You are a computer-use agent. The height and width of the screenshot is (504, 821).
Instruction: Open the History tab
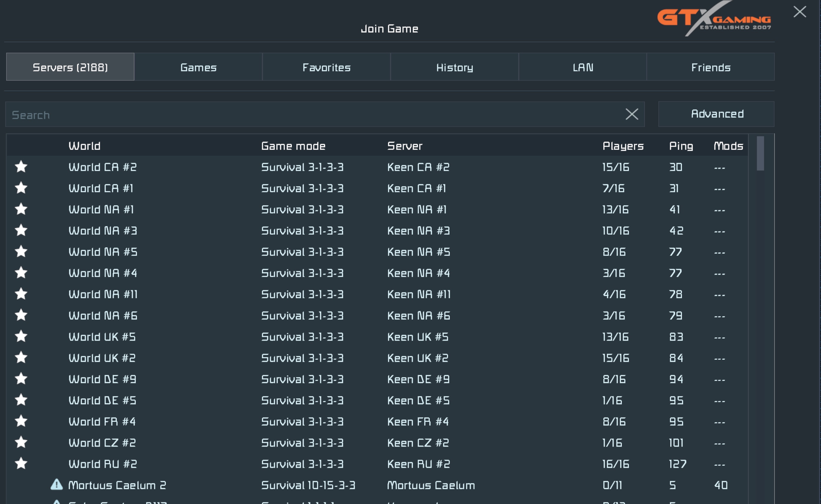point(454,67)
